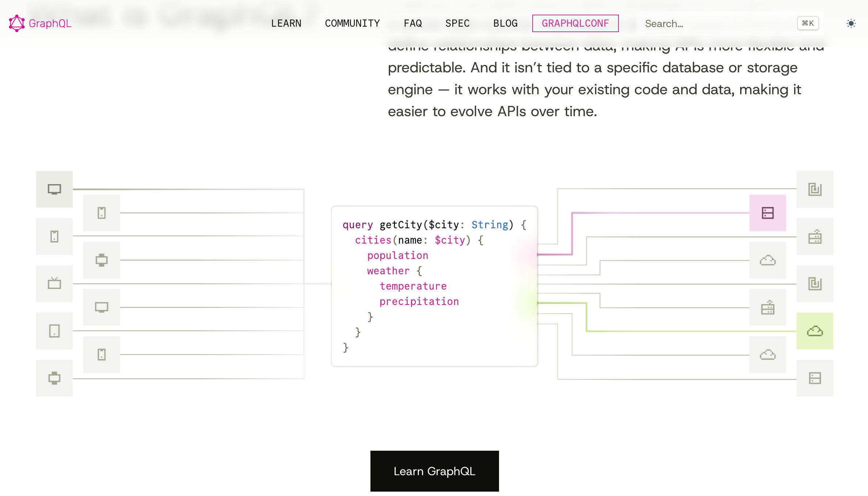868x496 pixels.
Task: Click the bottom-left smartwatch icon
Action: [54, 378]
